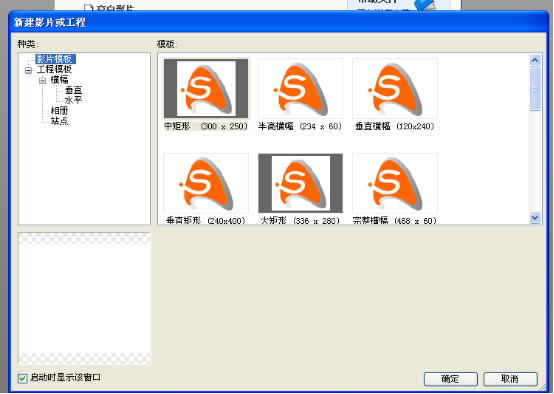Dismiss dialog with 取消 button
Image resolution: width=554 pixels, height=394 pixels.
pyautogui.click(x=510, y=379)
